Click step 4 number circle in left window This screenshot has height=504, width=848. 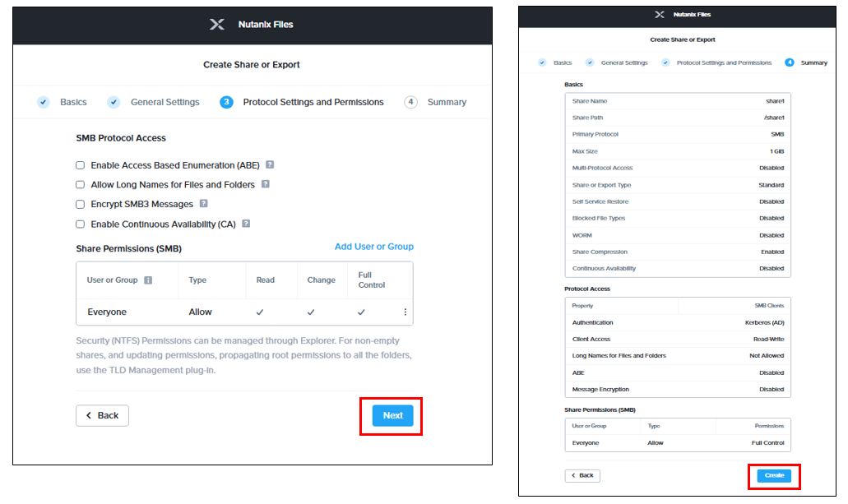coord(410,102)
